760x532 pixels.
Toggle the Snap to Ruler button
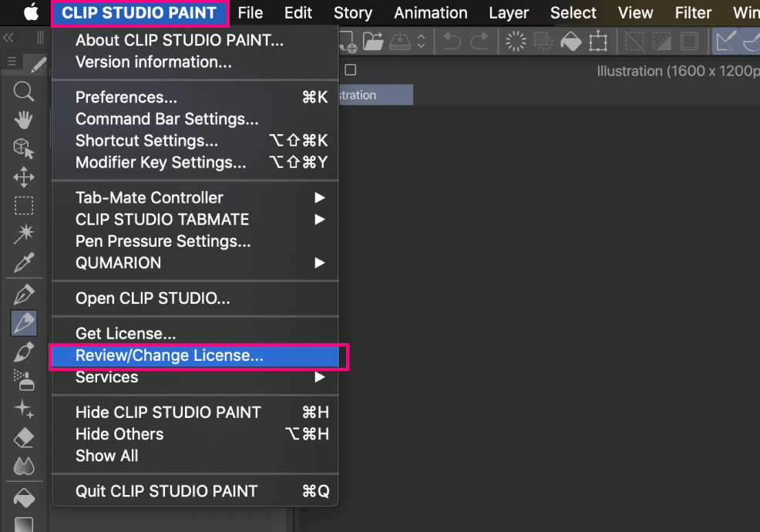tap(725, 41)
